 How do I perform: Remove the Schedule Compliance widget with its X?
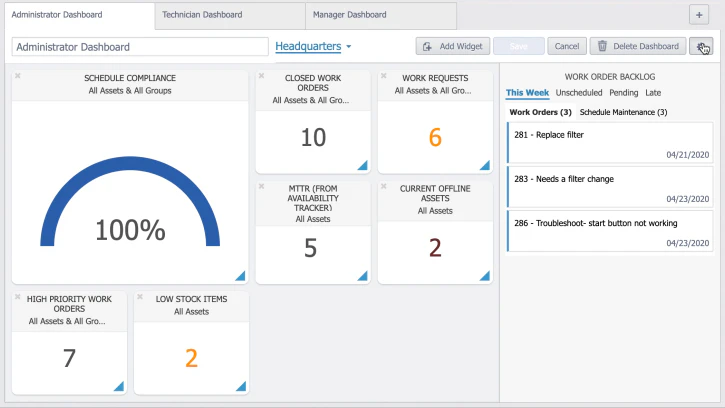[x=18, y=75]
